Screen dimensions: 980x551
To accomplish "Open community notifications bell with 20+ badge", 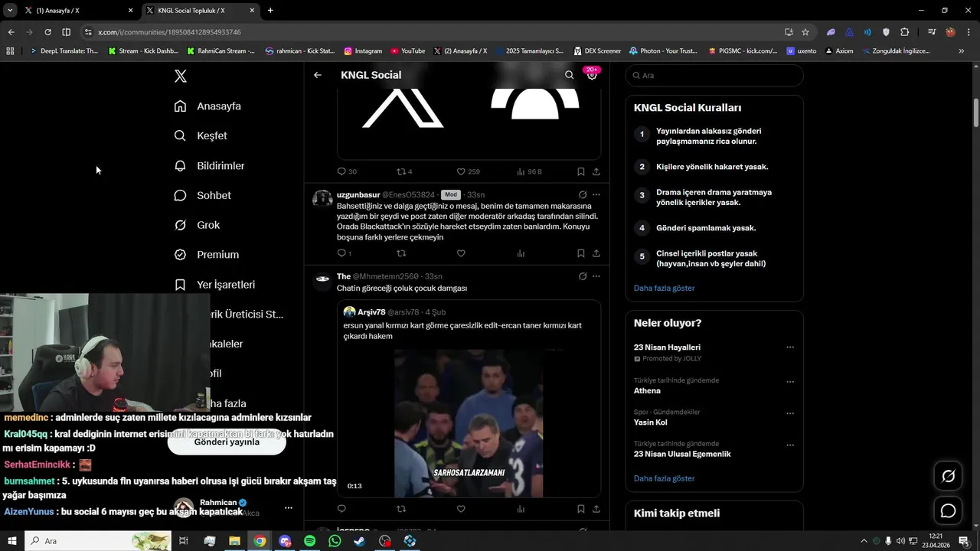I will coord(592,74).
